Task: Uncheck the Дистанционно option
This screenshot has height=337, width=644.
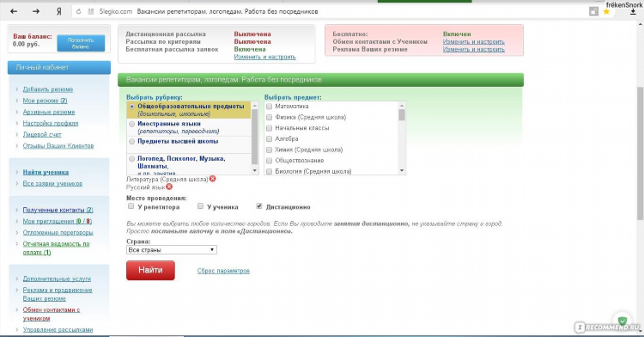Action: coord(259,206)
